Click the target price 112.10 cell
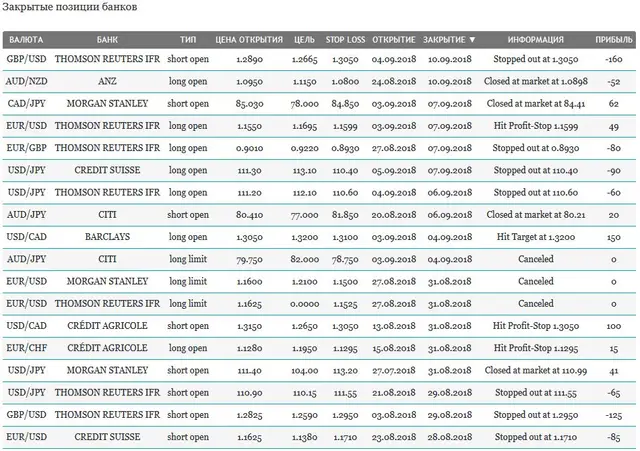 (304, 193)
